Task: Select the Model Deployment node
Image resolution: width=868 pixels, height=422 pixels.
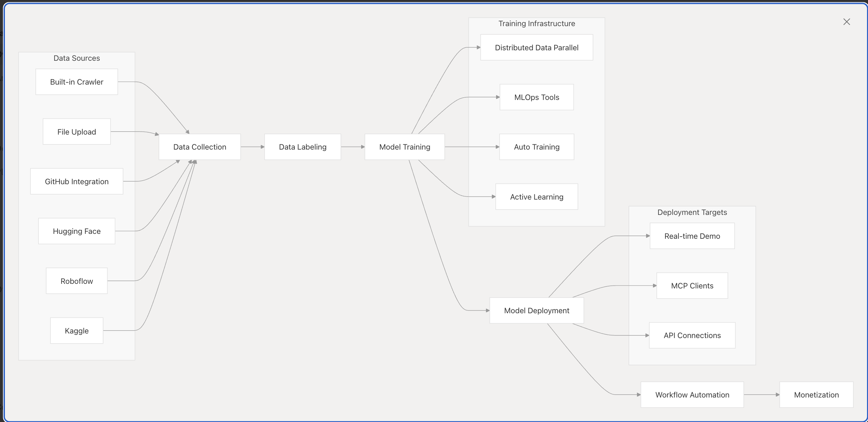Action: 536,311
